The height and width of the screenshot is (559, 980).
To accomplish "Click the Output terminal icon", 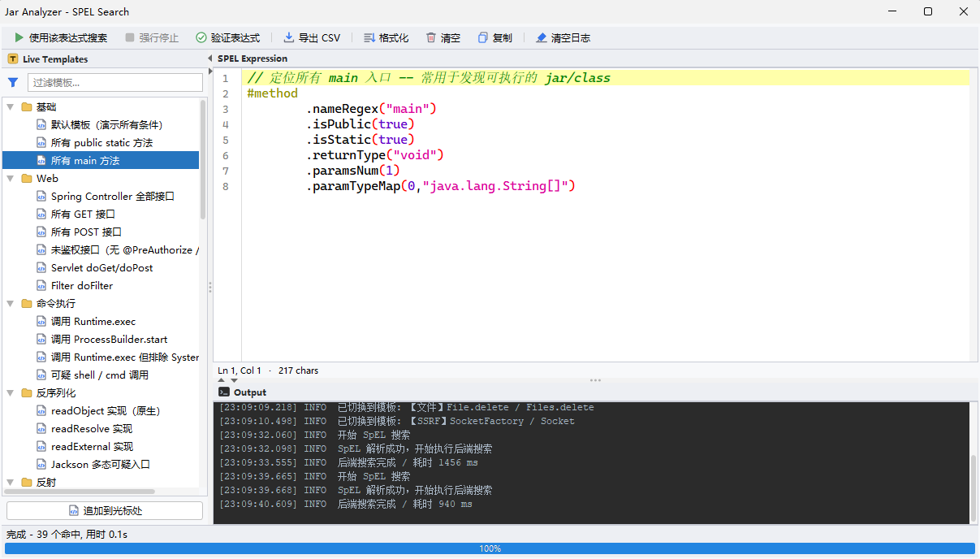I will 224,392.
